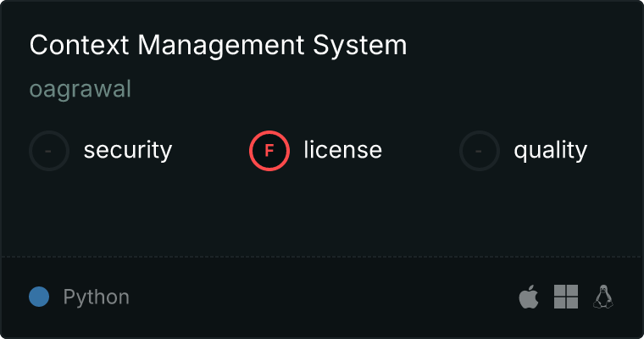
Task: Open the oagrawal author profile
Action: 80,89
